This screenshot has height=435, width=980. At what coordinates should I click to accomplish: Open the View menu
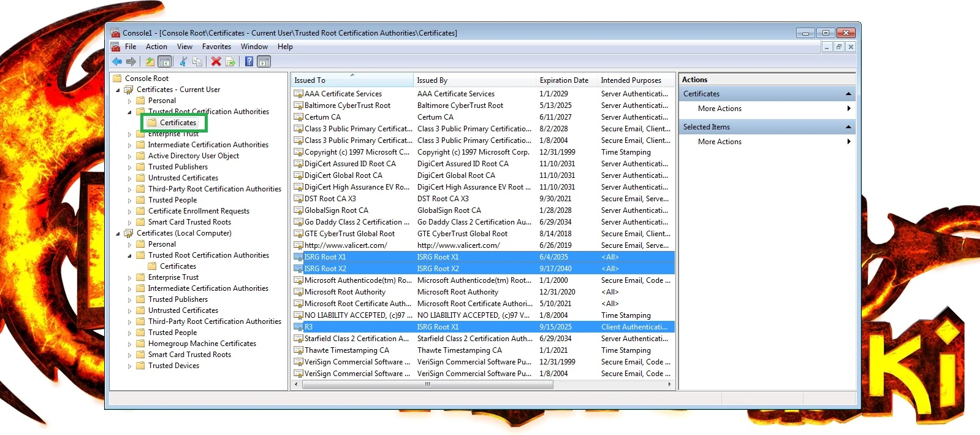tap(184, 47)
